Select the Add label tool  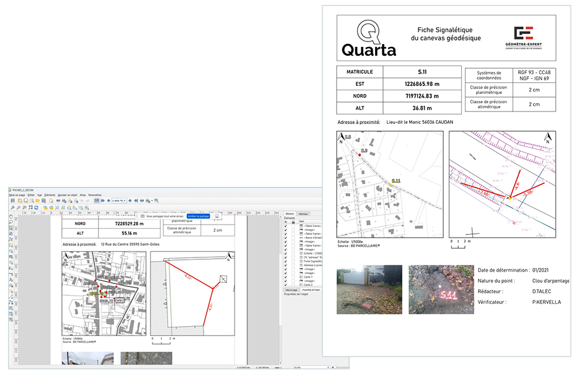tap(11, 262)
